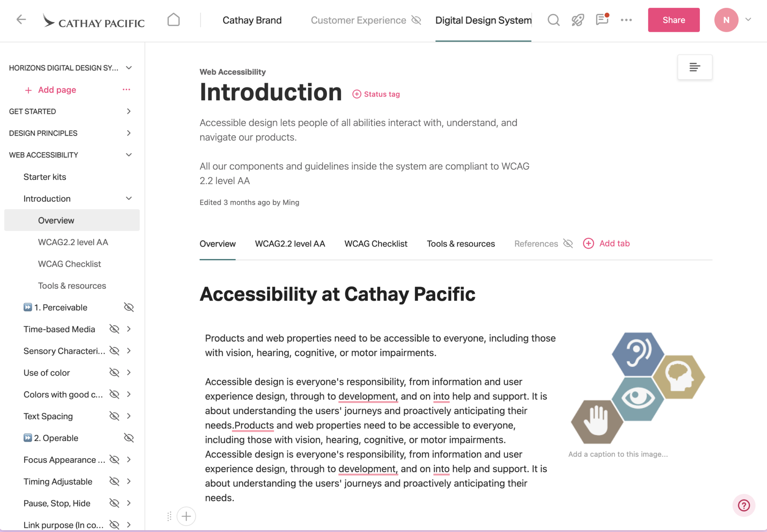767x532 pixels.
Task: Click the back arrow at top left
Action: [21, 20]
